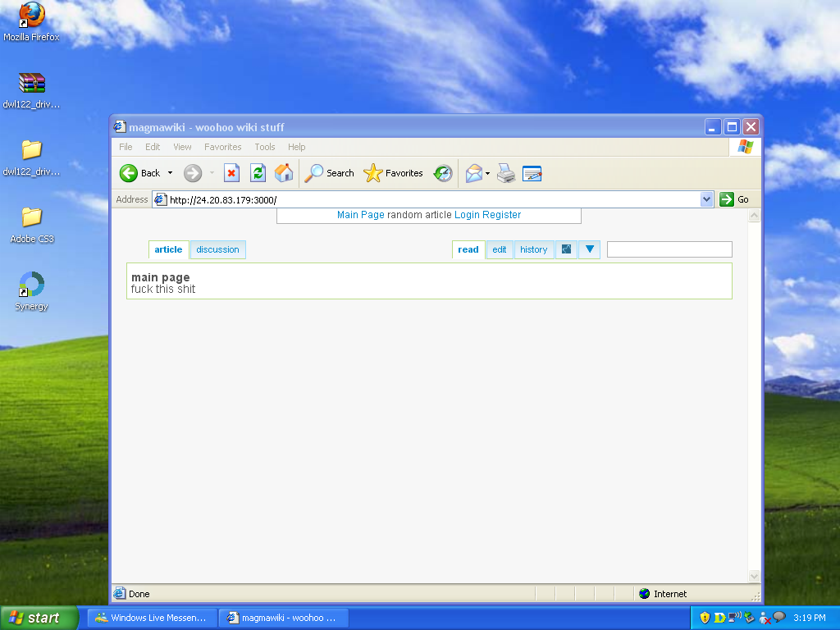The height and width of the screenshot is (630, 840).
Task: Click the Done page icon in the status bar
Action: click(x=119, y=594)
